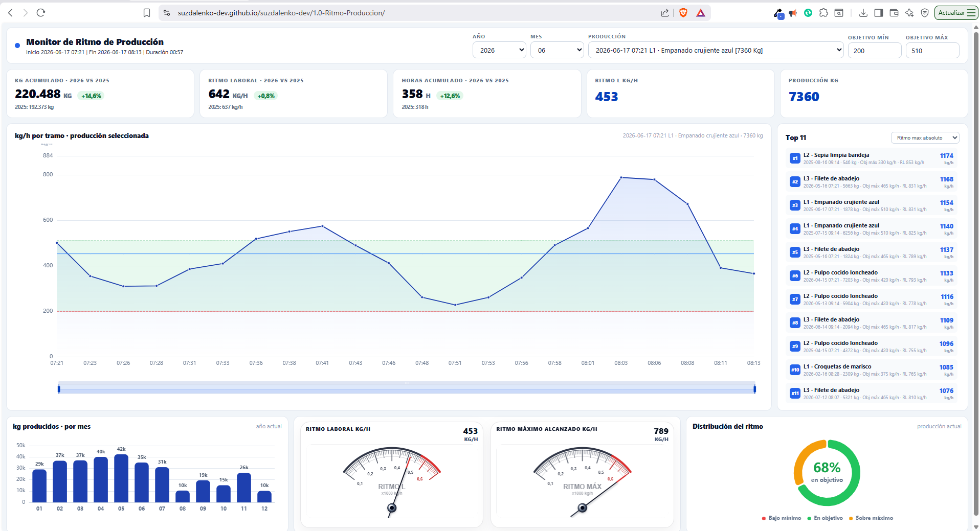Click the chart peak point at 08:03
The height and width of the screenshot is (531, 980).
621,177
